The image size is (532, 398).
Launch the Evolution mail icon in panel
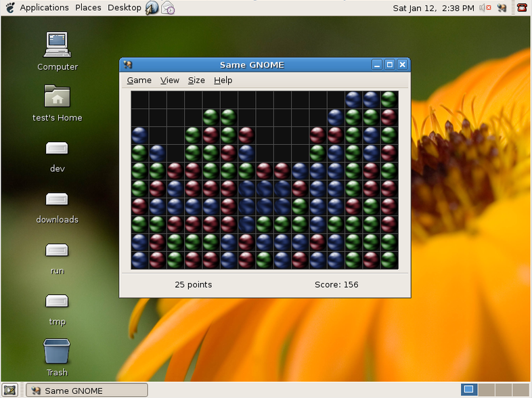[x=168, y=8]
